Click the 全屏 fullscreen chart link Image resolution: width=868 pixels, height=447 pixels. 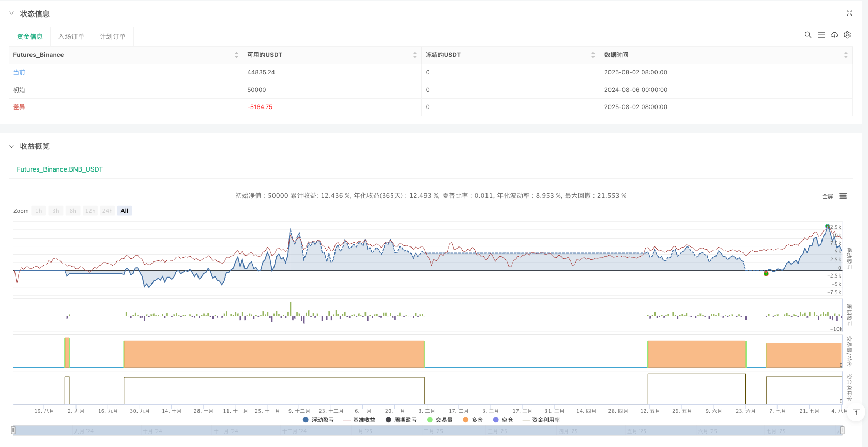(827, 196)
